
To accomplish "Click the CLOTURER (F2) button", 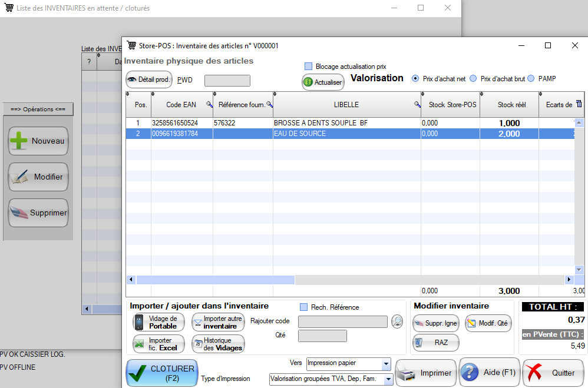I will pos(161,373).
